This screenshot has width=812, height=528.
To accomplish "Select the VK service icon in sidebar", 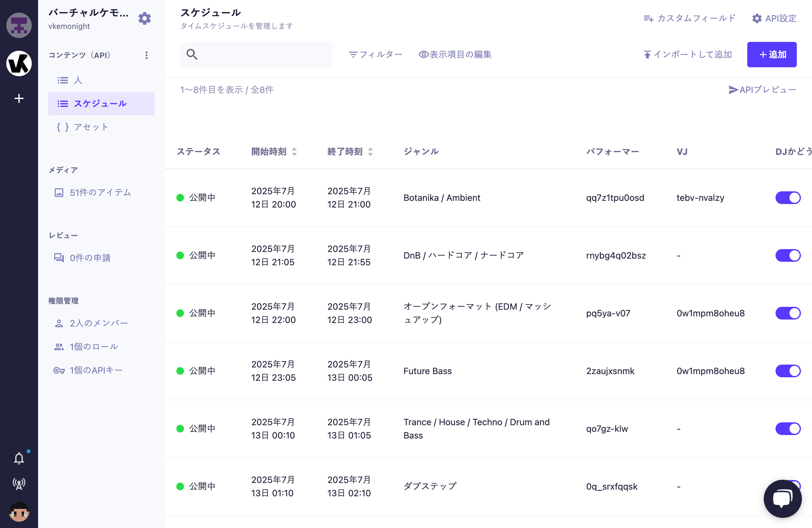I will [x=19, y=63].
